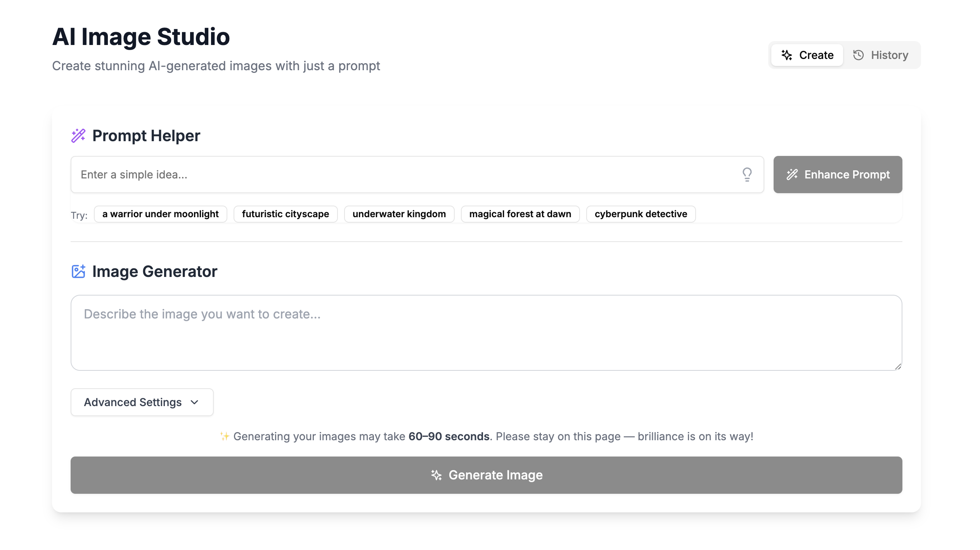The height and width of the screenshot is (550, 980).
Task: Focus the 'Enter a simple idea' input
Action: (x=403, y=175)
